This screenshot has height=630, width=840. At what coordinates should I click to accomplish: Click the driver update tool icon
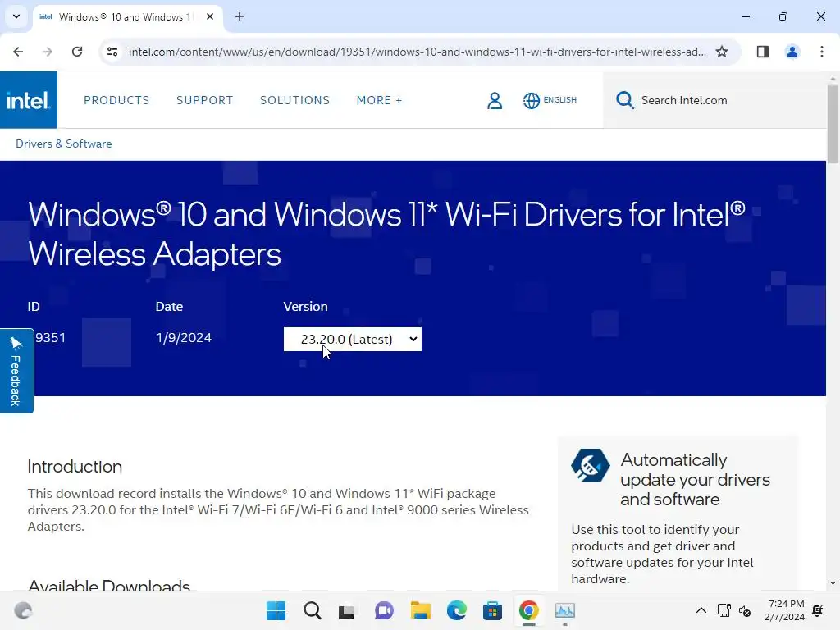point(591,466)
